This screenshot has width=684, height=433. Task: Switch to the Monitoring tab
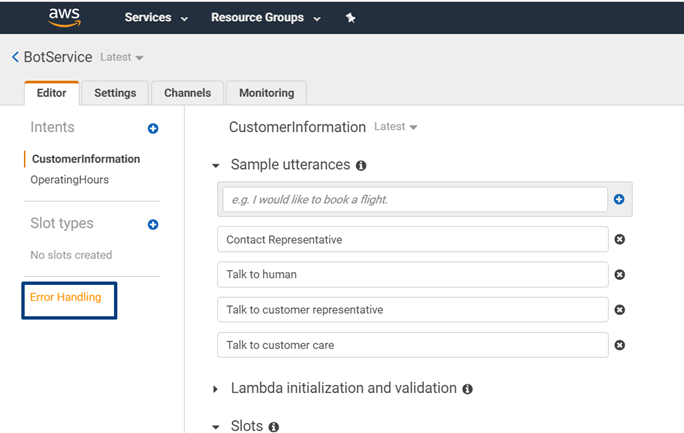pos(266,93)
